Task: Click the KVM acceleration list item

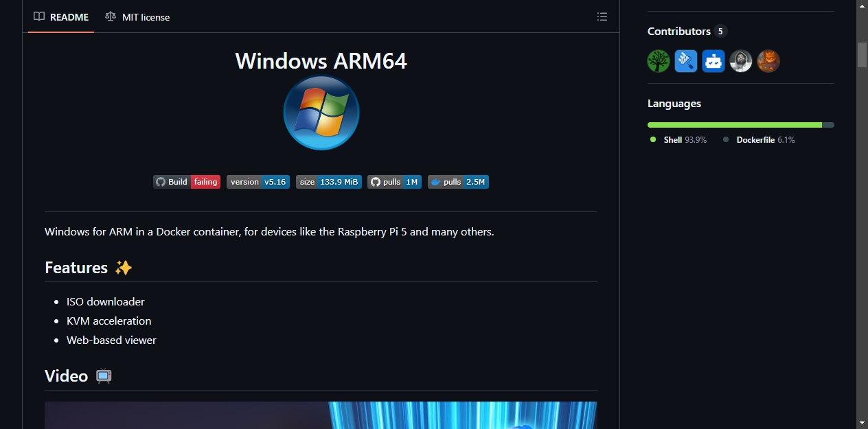Action: click(108, 321)
